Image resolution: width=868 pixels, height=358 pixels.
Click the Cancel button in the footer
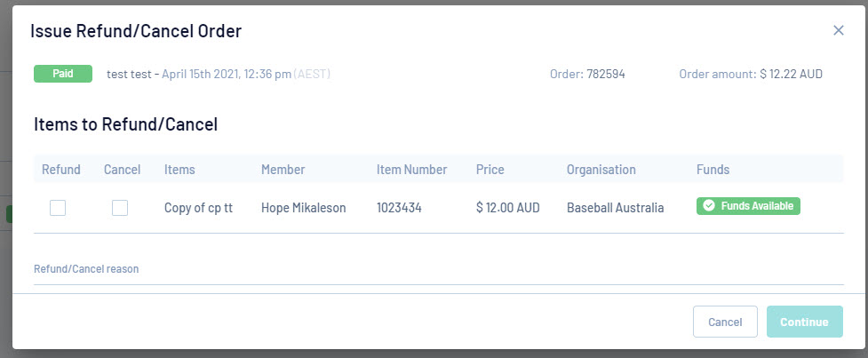pyautogui.click(x=724, y=322)
